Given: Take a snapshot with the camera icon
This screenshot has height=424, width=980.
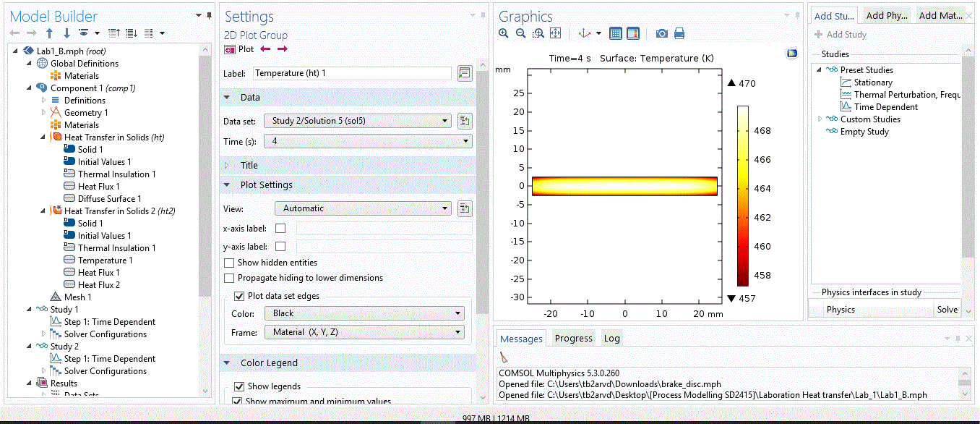Looking at the screenshot, I should [x=661, y=33].
